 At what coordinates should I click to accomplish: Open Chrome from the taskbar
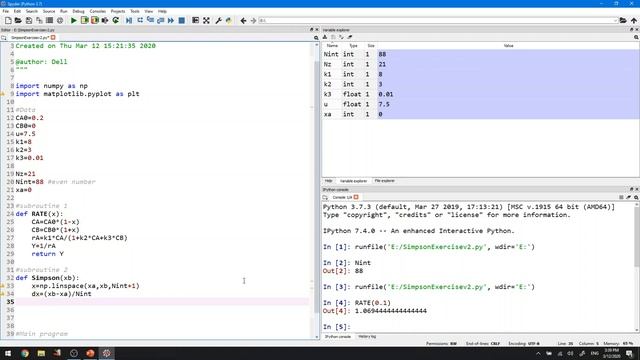(25, 353)
